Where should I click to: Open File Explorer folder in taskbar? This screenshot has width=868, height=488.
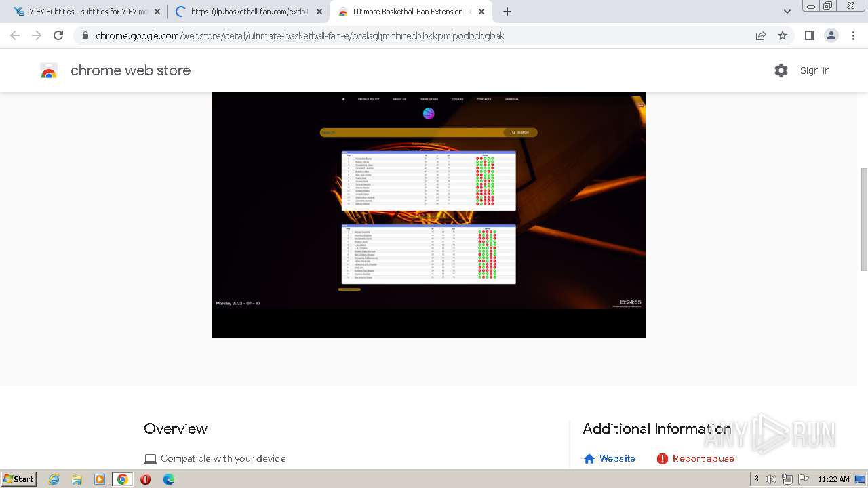click(77, 479)
